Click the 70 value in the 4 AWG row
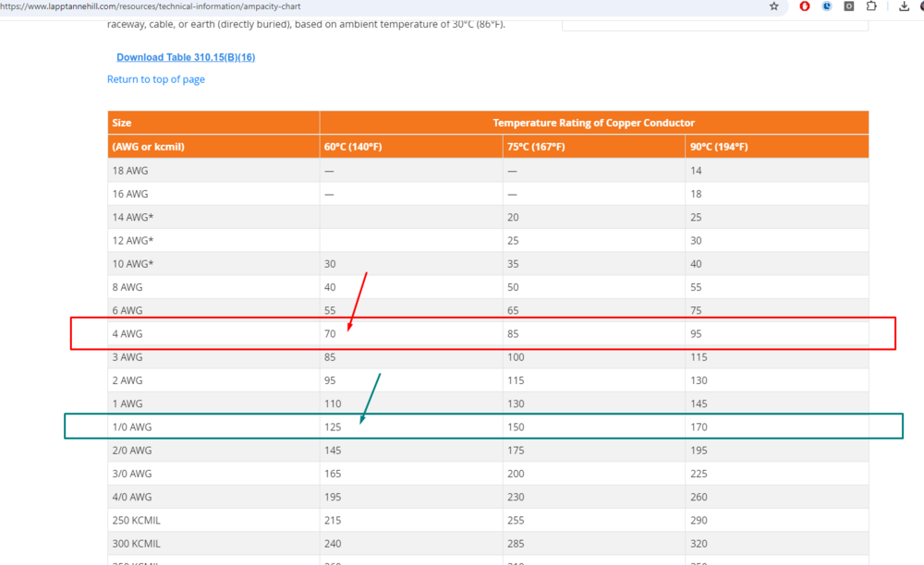This screenshot has height=565, width=924. [331, 333]
